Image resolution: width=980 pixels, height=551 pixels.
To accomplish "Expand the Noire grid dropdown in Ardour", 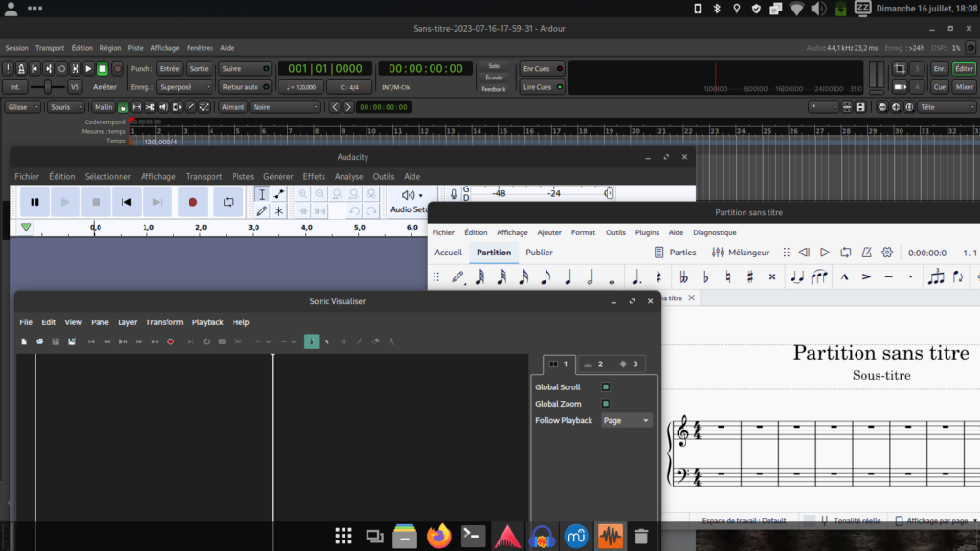I will [284, 107].
